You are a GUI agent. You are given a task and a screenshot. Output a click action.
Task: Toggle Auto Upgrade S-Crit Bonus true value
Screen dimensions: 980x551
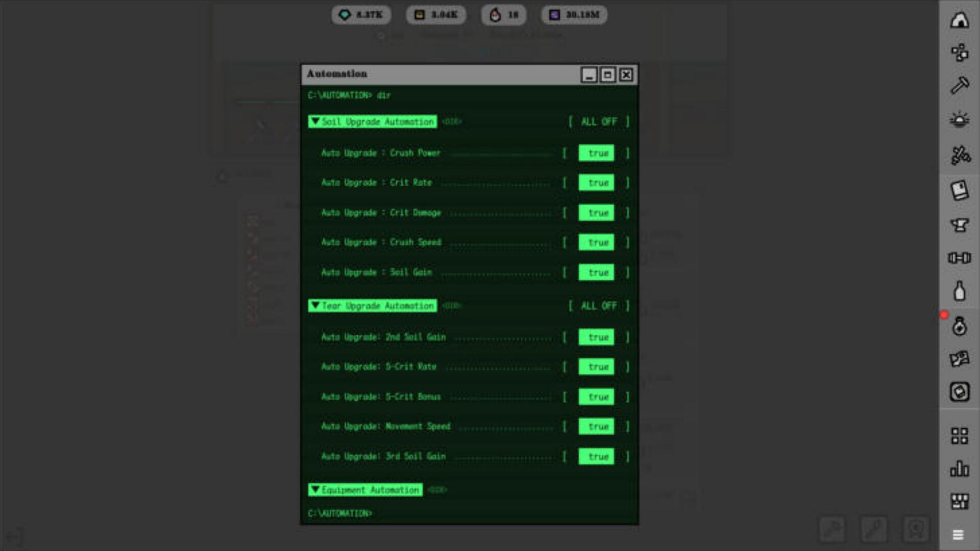pyautogui.click(x=596, y=397)
